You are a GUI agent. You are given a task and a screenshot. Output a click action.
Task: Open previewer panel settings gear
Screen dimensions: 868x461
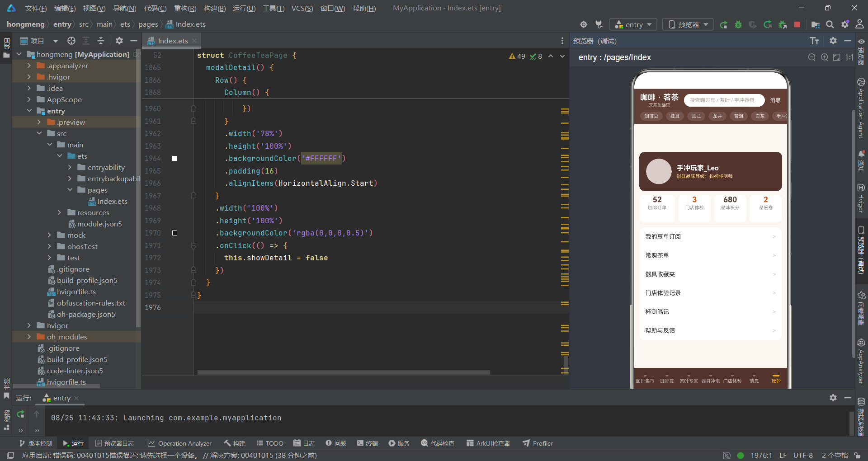[833, 41]
